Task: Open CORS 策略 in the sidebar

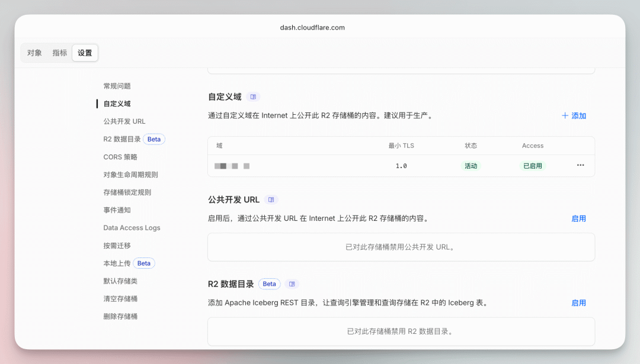Action: click(120, 157)
